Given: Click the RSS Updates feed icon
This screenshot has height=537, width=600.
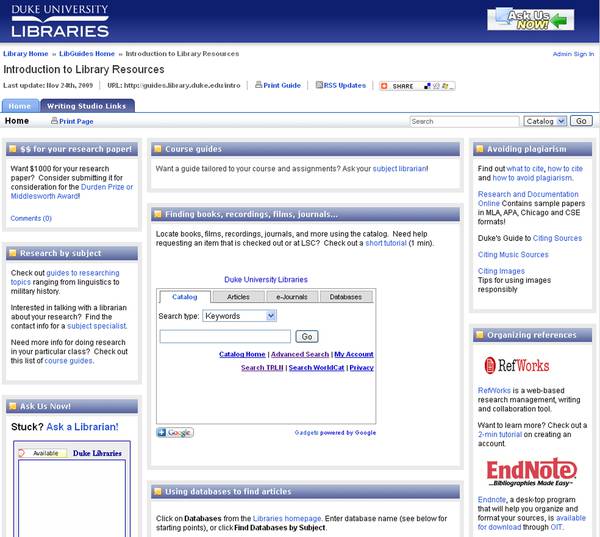Looking at the screenshot, I should pos(320,86).
